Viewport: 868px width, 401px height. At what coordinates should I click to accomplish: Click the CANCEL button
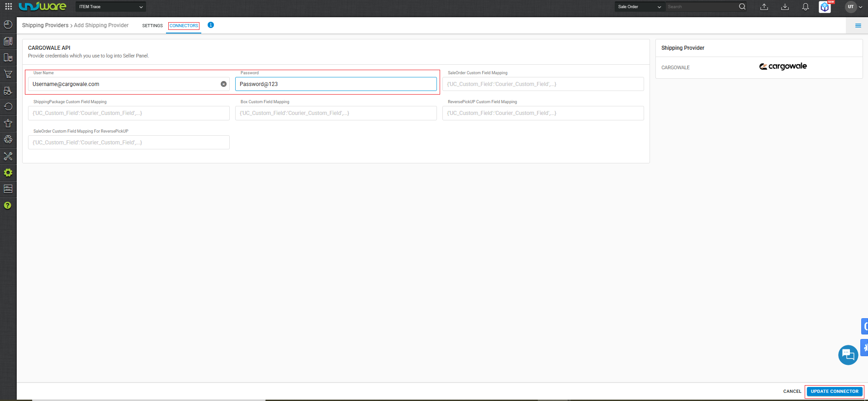point(792,391)
